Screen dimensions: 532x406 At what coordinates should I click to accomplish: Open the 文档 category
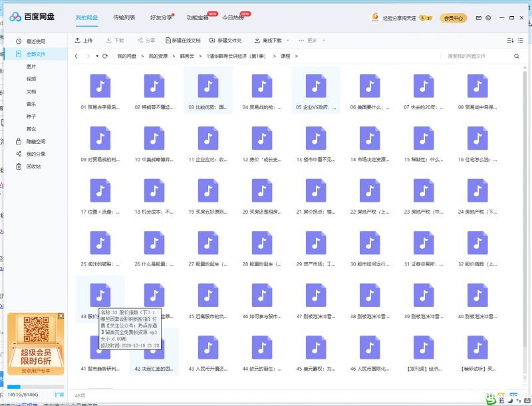(x=31, y=91)
